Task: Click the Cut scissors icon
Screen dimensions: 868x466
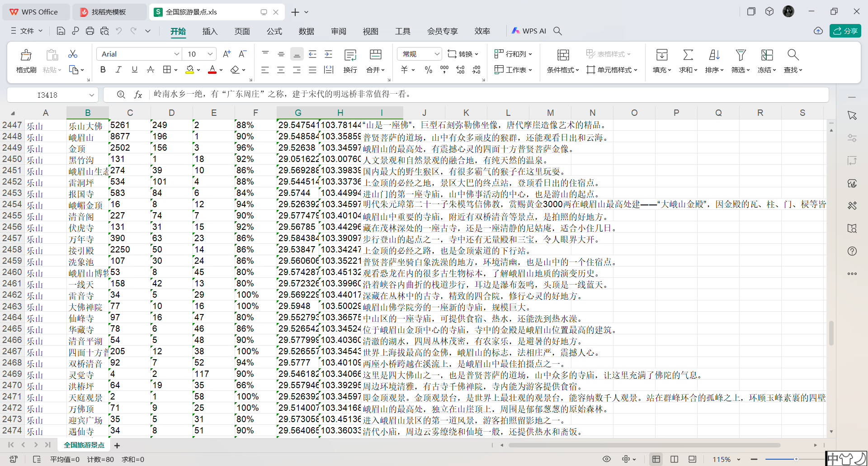Action: [73, 54]
